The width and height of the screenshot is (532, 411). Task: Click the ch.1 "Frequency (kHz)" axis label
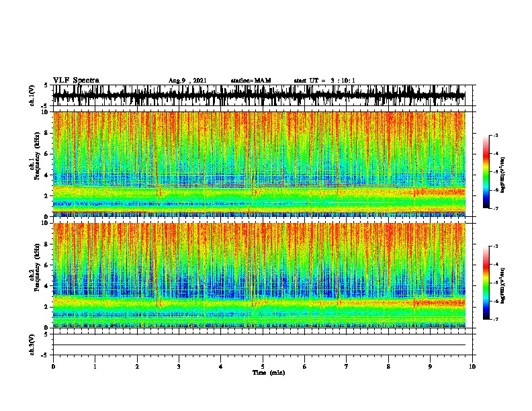[37, 156]
